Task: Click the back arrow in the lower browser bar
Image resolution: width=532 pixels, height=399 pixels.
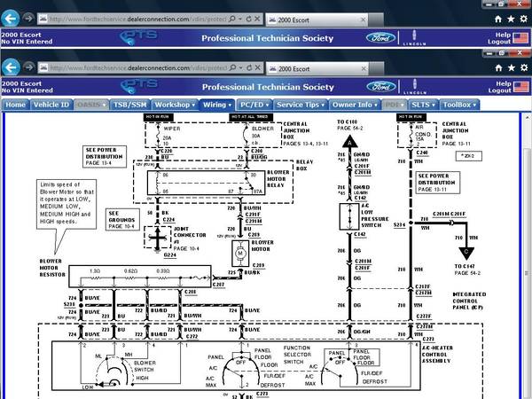Action: point(11,67)
